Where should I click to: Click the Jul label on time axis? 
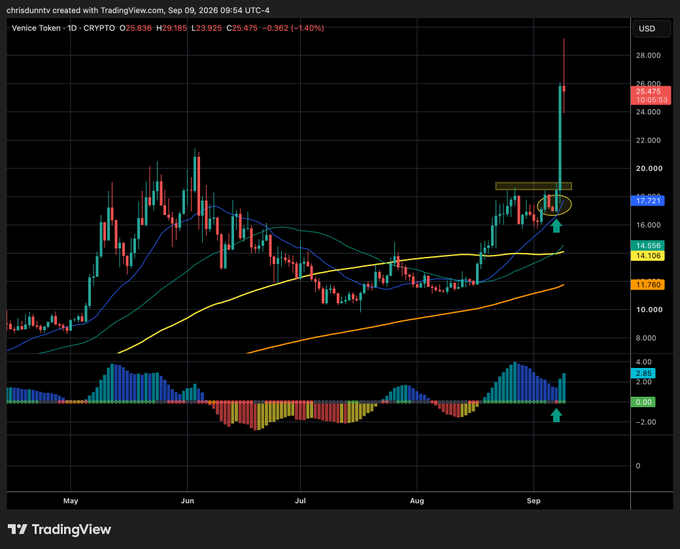pyautogui.click(x=300, y=501)
